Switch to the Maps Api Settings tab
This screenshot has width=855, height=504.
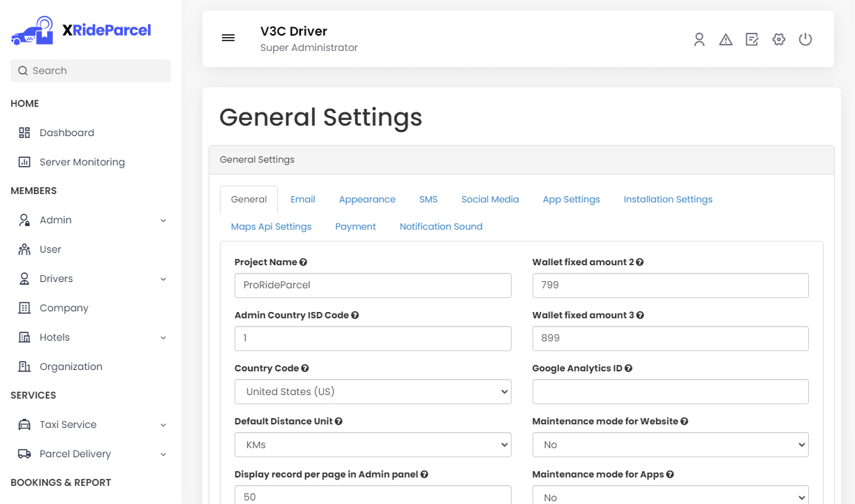coord(271,227)
